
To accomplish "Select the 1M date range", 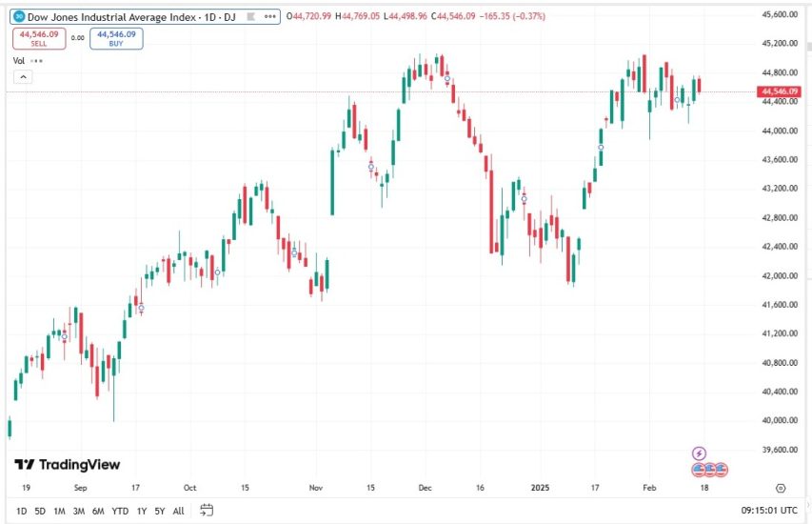I will (60, 511).
